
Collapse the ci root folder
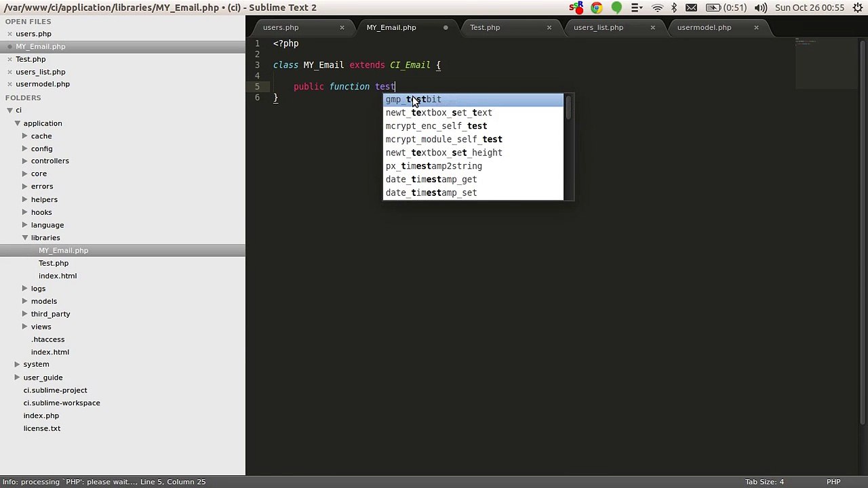coord(9,110)
